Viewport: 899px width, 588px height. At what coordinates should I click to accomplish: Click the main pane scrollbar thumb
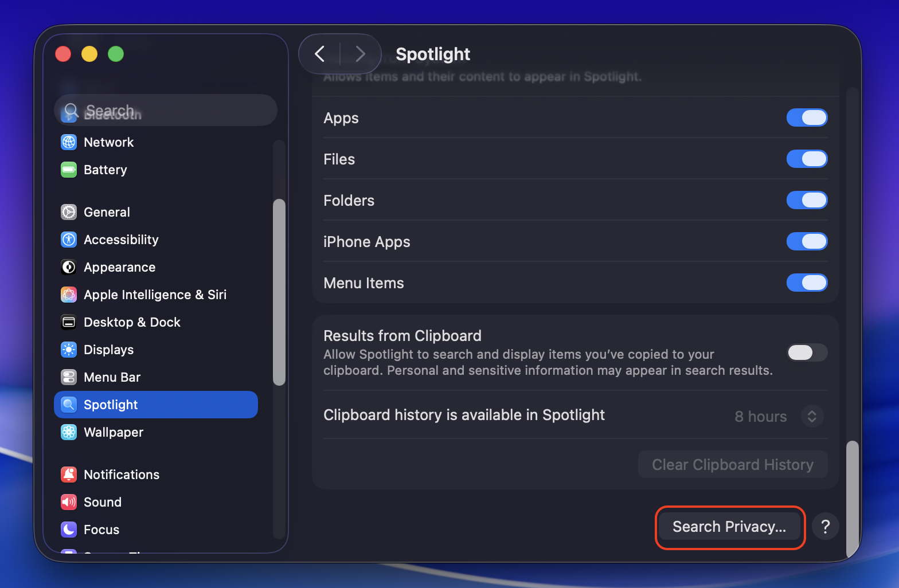[x=853, y=499]
